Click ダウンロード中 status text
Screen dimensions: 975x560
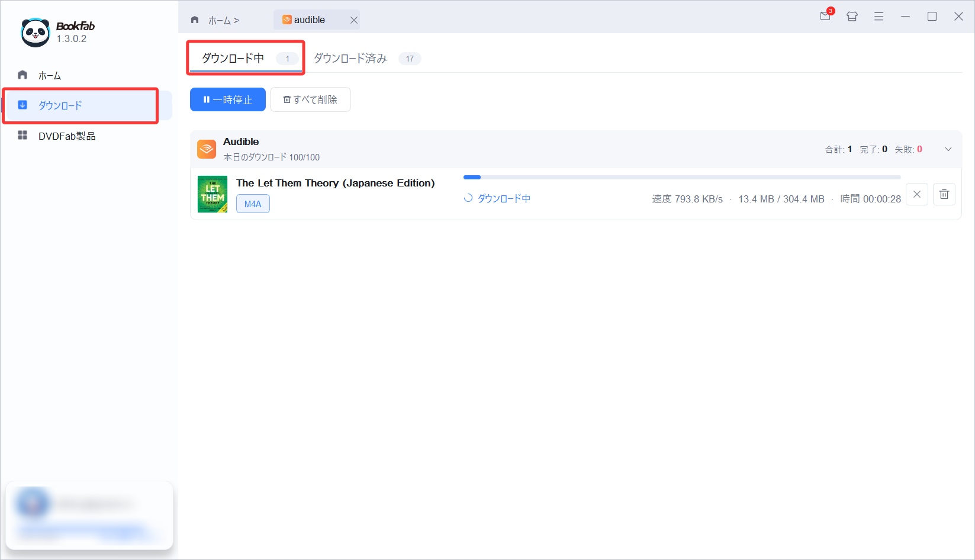[x=504, y=198]
